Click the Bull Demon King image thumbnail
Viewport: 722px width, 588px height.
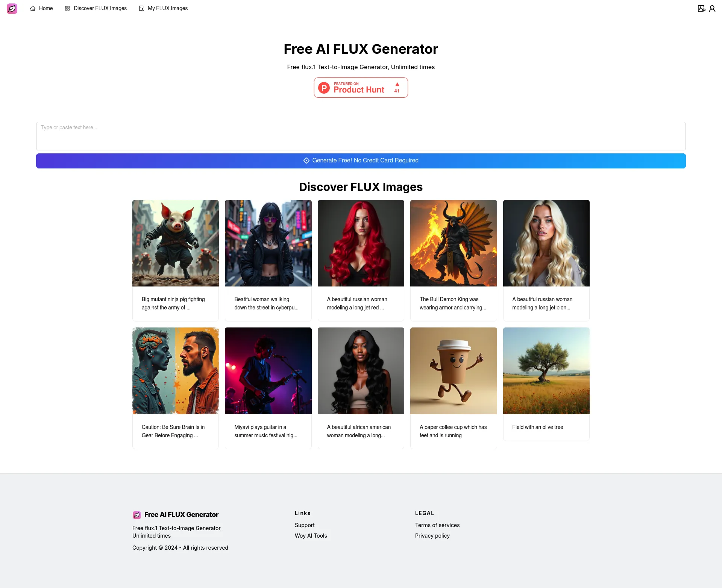point(454,243)
